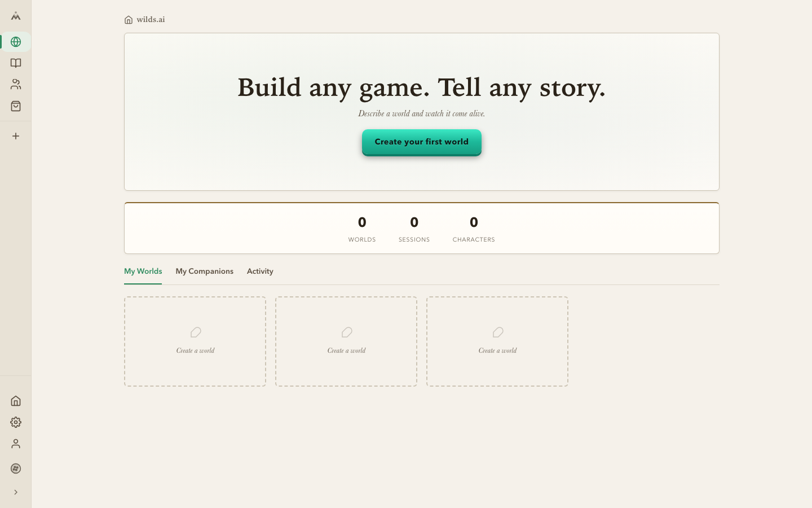Click the plus icon to add something new
Screen dimensions: 812x508
click(x=16, y=135)
